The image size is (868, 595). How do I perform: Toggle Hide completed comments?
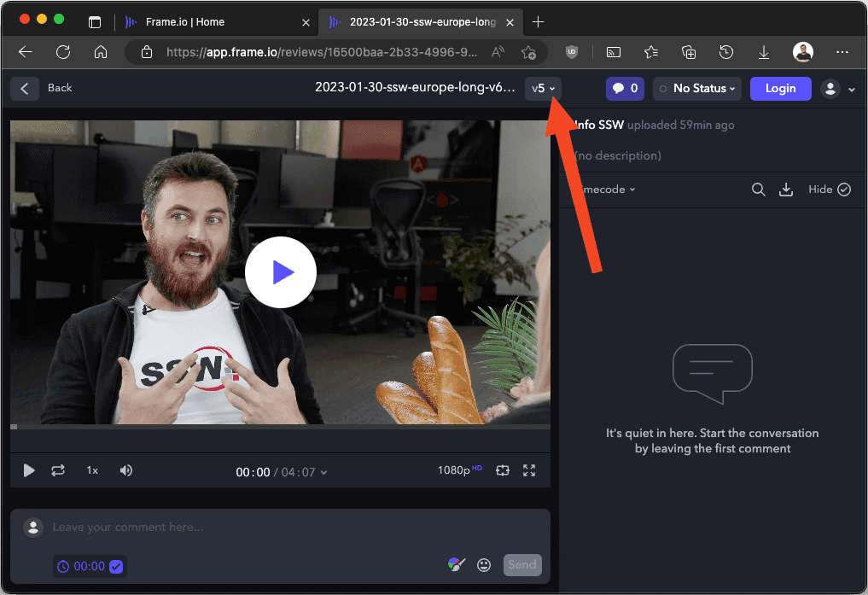tap(830, 190)
